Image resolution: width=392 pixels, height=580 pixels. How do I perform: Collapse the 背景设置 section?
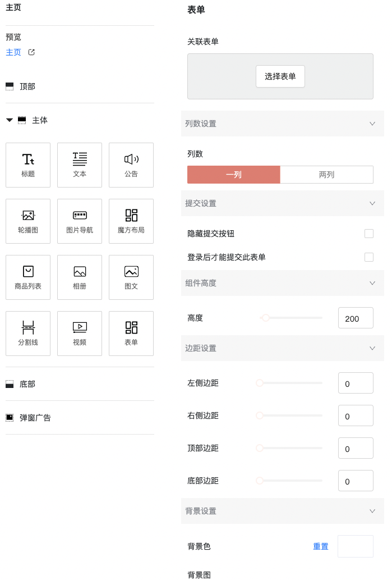(x=283, y=511)
